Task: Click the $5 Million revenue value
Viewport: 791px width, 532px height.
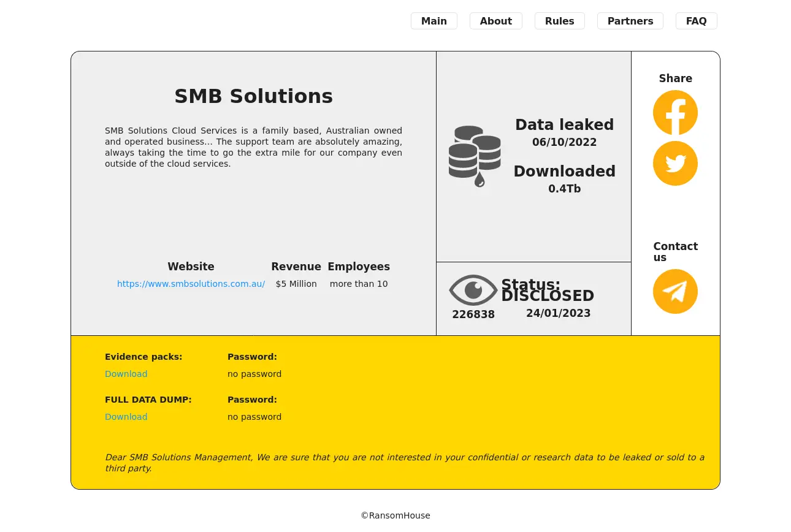Action: [x=296, y=284]
